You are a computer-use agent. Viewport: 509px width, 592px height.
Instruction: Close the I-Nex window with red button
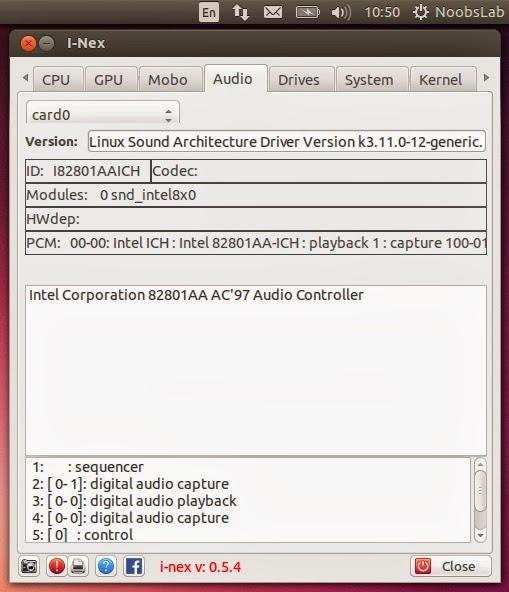point(28,43)
